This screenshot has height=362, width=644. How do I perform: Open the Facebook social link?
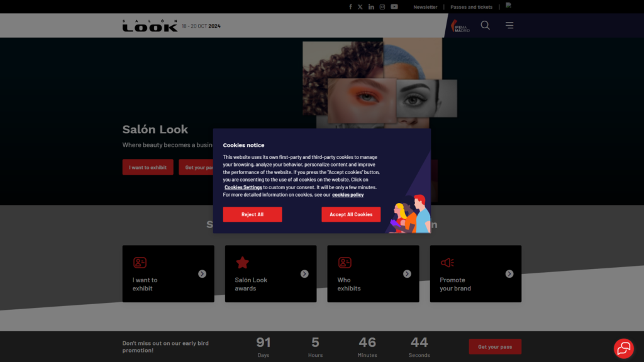pyautogui.click(x=350, y=7)
